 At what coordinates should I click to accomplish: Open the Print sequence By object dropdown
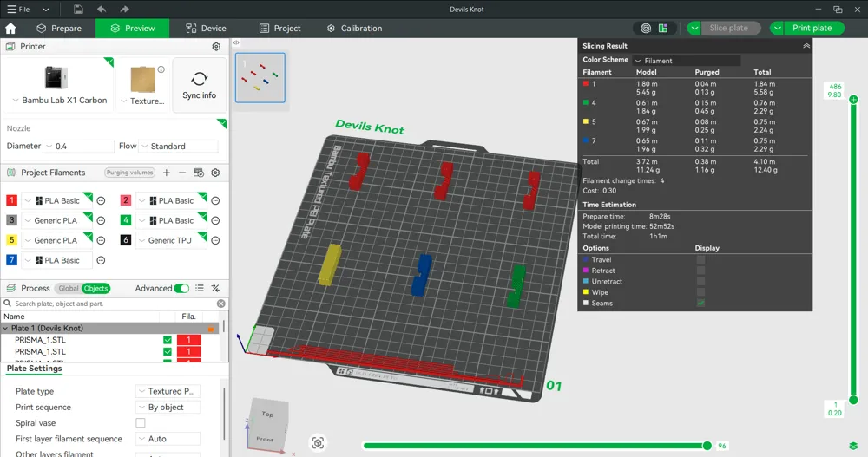tap(168, 408)
